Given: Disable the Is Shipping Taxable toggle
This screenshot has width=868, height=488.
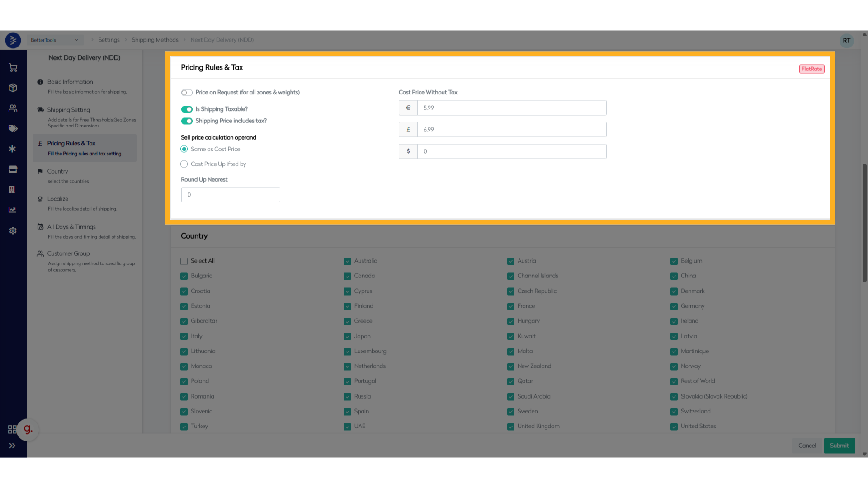Looking at the screenshot, I should pyautogui.click(x=187, y=109).
